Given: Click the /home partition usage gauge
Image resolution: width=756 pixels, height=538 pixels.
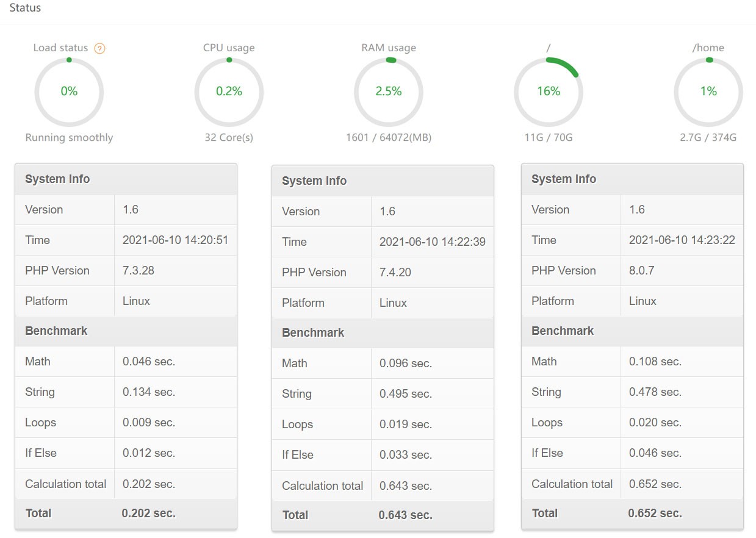Looking at the screenshot, I should pos(708,91).
